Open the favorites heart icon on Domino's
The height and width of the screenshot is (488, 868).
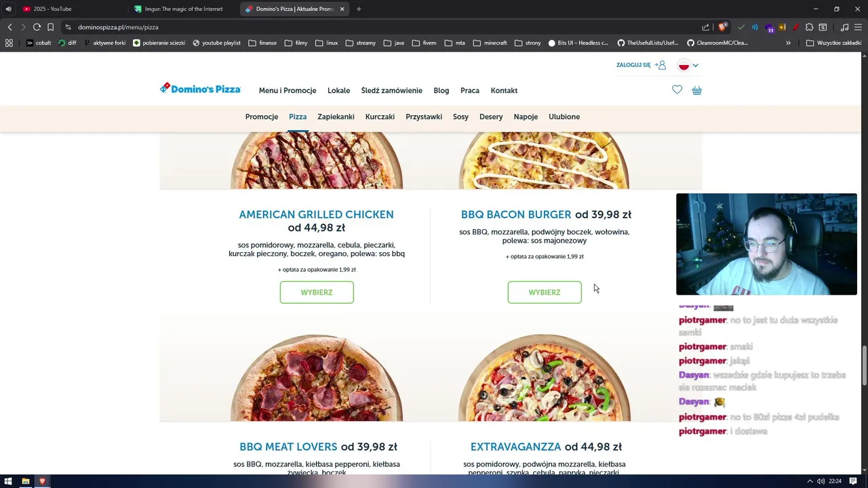click(677, 89)
